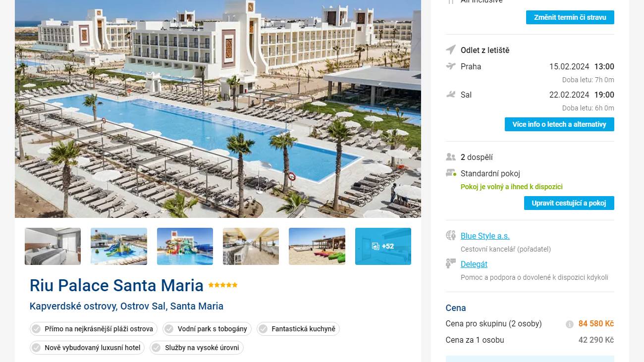Image resolution: width=644 pixels, height=362 pixels.
Task: Follow the Delegát link
Action: (474, 264)
